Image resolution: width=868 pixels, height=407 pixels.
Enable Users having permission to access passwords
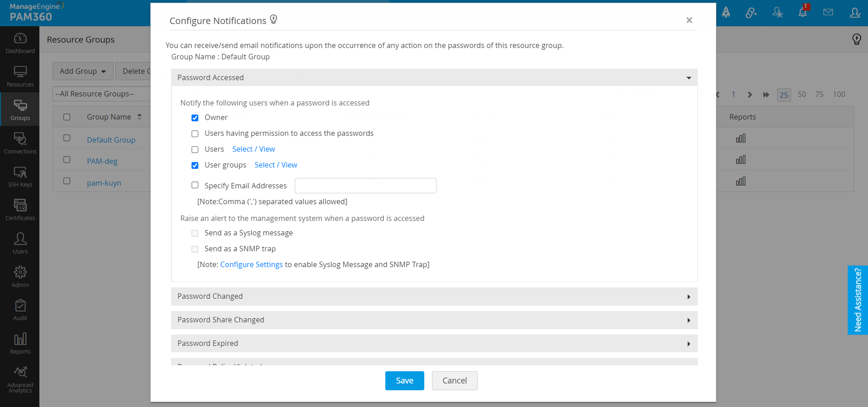(195, 134)
